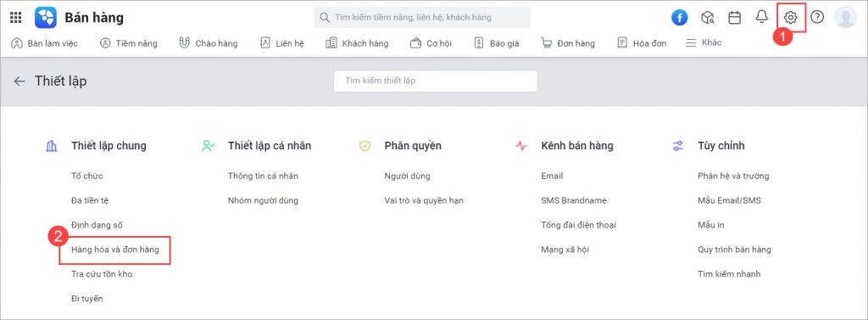Select the Báo giá tab
Viewport: 868px width, 320px height.
click(497, 43)
